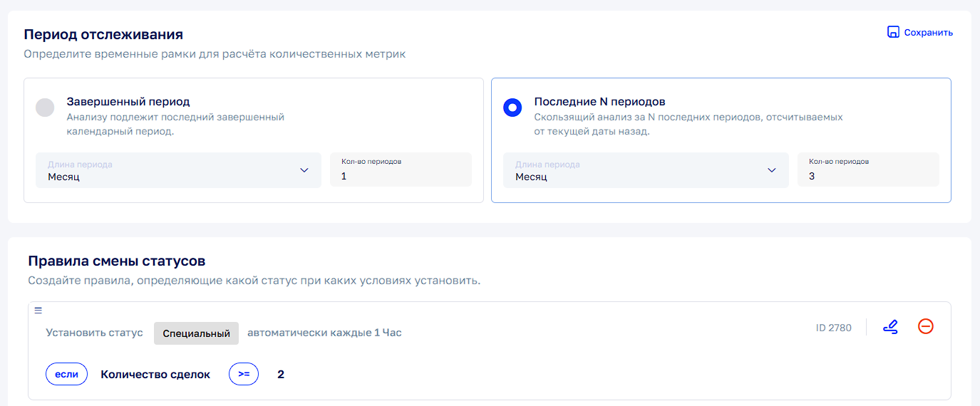Image resolution: width=980 pixels, height=406 pixels.
Task: Select the Последние N периодов radio button
Action: [x=512, y=108]
